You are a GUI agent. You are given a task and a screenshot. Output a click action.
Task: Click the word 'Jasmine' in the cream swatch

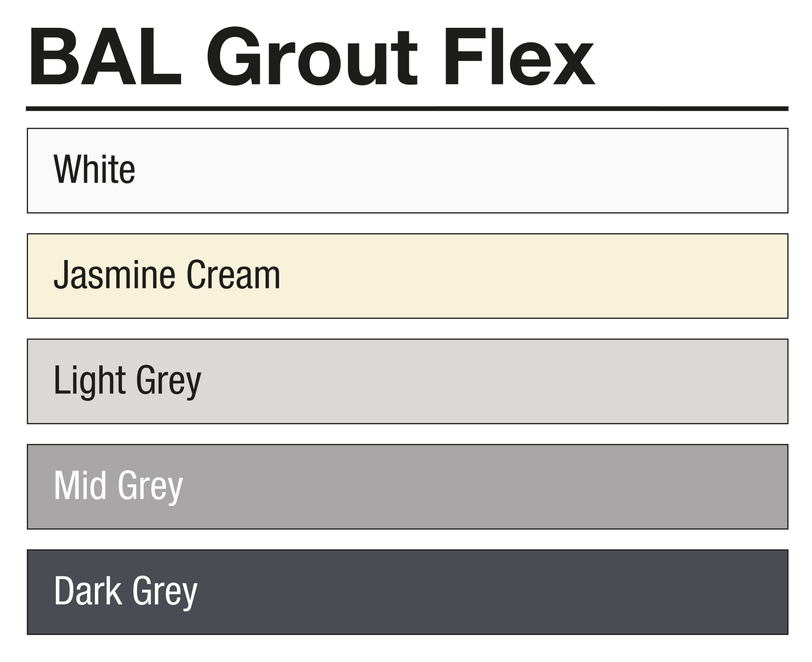(x=115, y=274)
